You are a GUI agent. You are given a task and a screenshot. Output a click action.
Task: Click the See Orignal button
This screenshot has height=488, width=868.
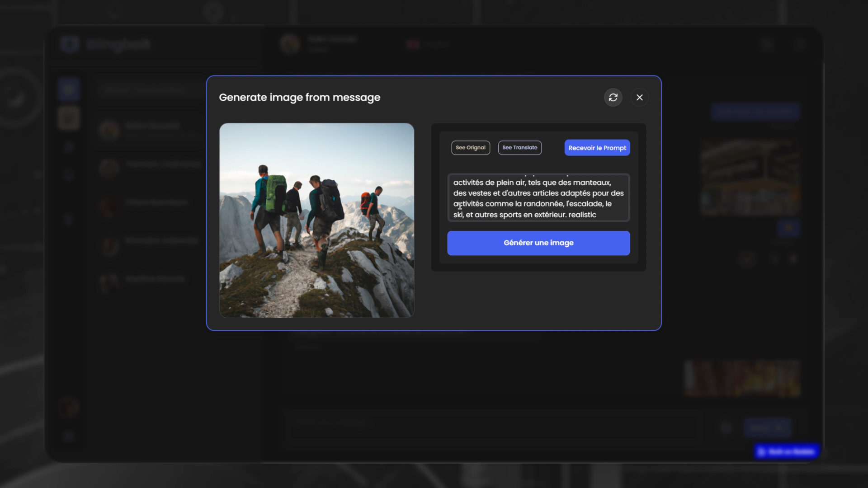(470, 148)
